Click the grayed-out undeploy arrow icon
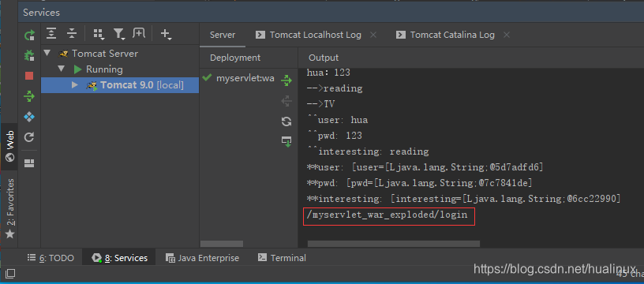 click(286, 100)
